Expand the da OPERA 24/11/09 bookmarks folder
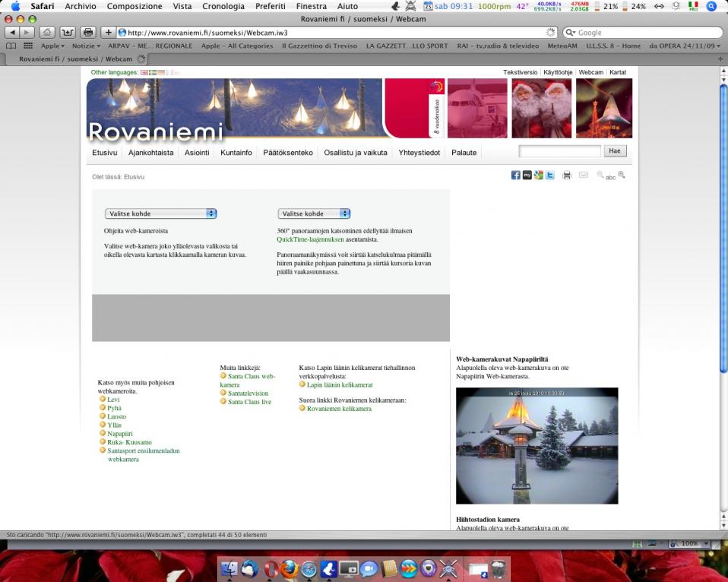The width and height of the screenshot is (728, 582). [x=685, y=46]
